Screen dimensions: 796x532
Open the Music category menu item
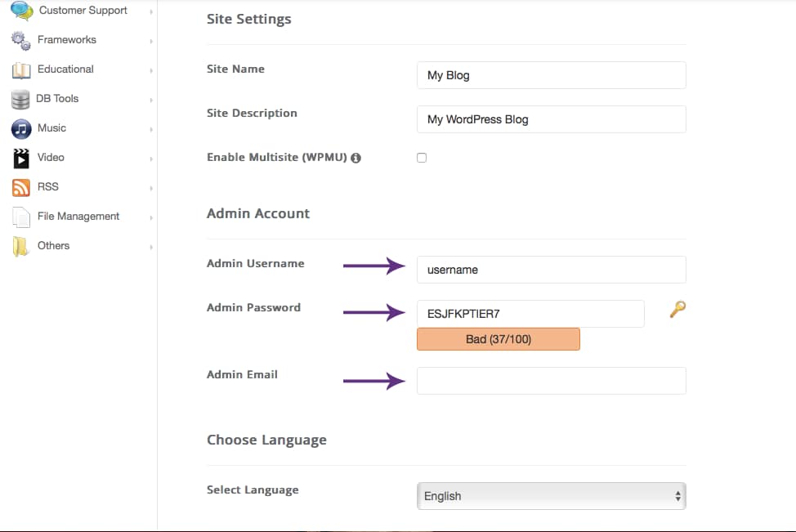pyautogui.click(x=51, y=128)
